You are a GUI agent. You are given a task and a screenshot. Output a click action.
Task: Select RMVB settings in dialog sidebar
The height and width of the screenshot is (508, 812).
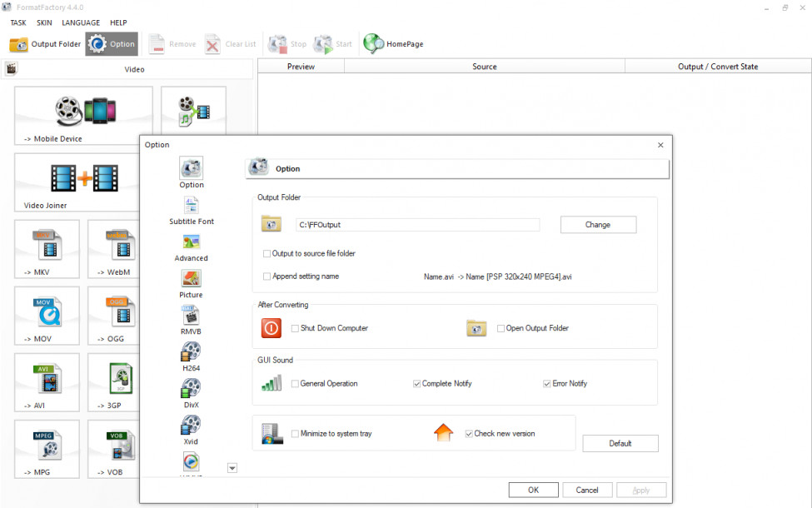coord(191,321)
